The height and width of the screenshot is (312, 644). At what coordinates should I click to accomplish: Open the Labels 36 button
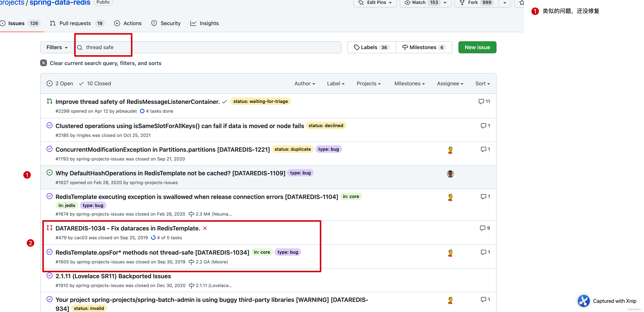pos(372,47)
